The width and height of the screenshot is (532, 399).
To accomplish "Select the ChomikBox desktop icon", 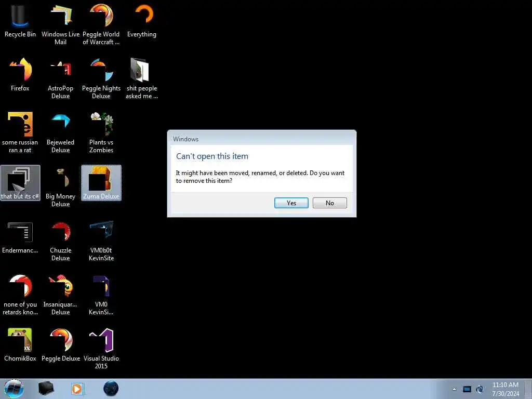I will click(20, 345).
